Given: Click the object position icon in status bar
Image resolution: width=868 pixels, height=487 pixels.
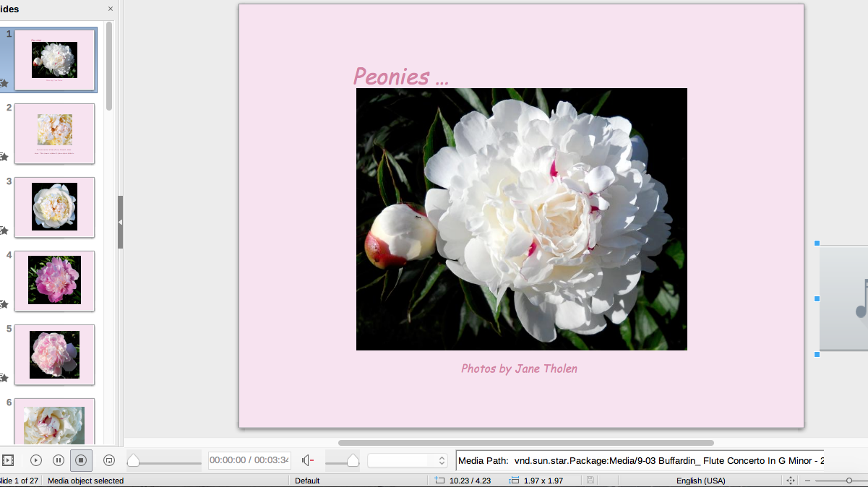Looking at the screenshot, I should click(x=440, y=480).
